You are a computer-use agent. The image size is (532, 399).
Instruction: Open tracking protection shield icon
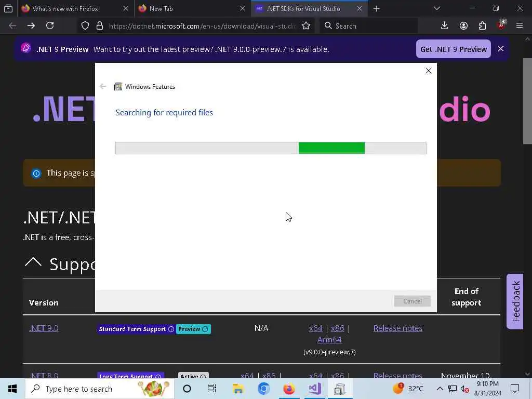tap(85, 26)
